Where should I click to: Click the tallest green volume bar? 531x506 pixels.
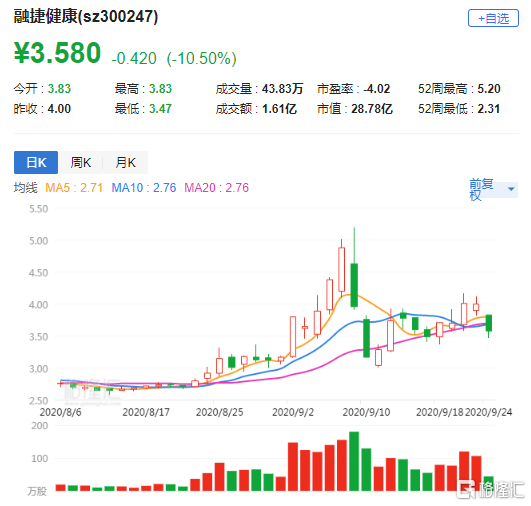coord(354,461)
